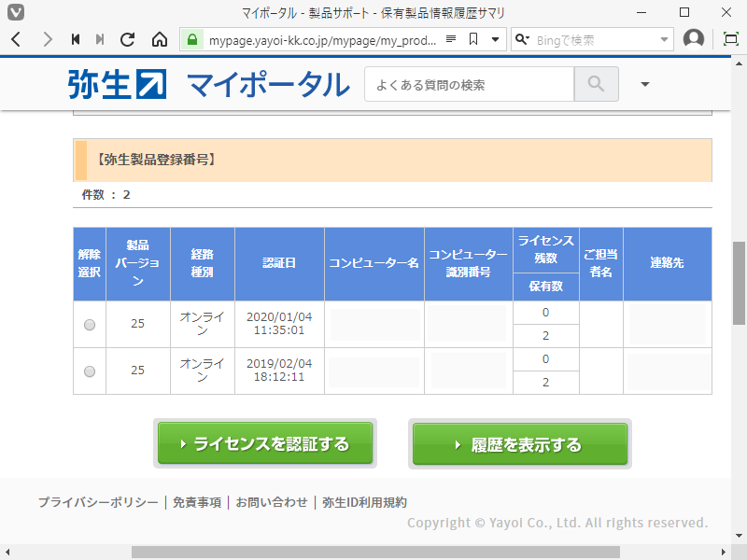The height and width of the screenshot is (560, 747).
Task: Open user profile avatar
Action: click(x=694, y=39)
